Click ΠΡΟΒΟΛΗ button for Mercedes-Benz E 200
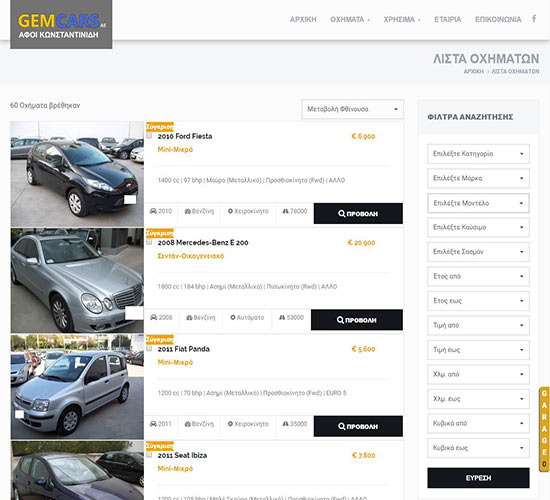This screenshot has height=500, width=550. tap(357, 320)
